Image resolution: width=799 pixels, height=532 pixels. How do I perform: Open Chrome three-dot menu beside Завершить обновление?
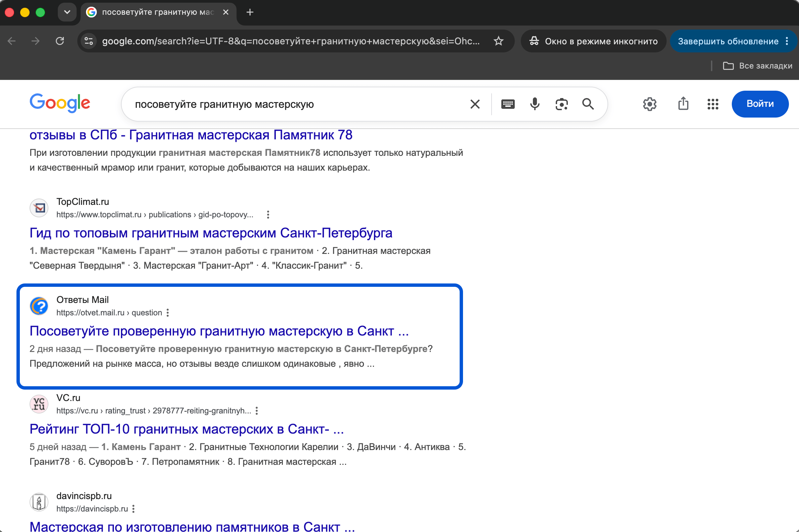tap(787, 41)
